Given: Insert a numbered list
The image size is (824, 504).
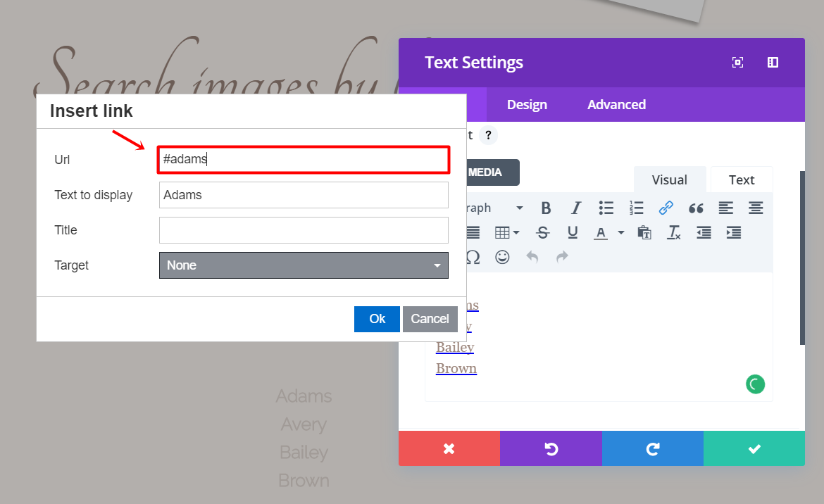Looking at the screenshot, I should coord(636,208).
